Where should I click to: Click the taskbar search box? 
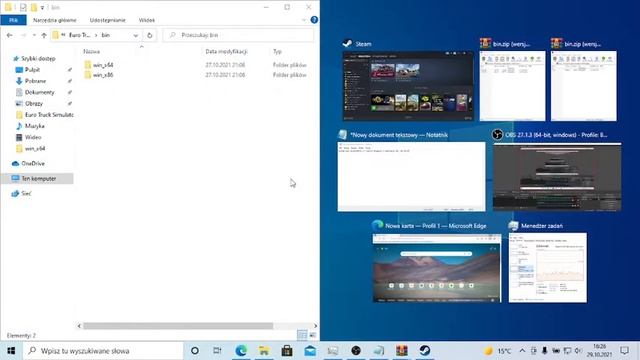(x=103, y=351)
